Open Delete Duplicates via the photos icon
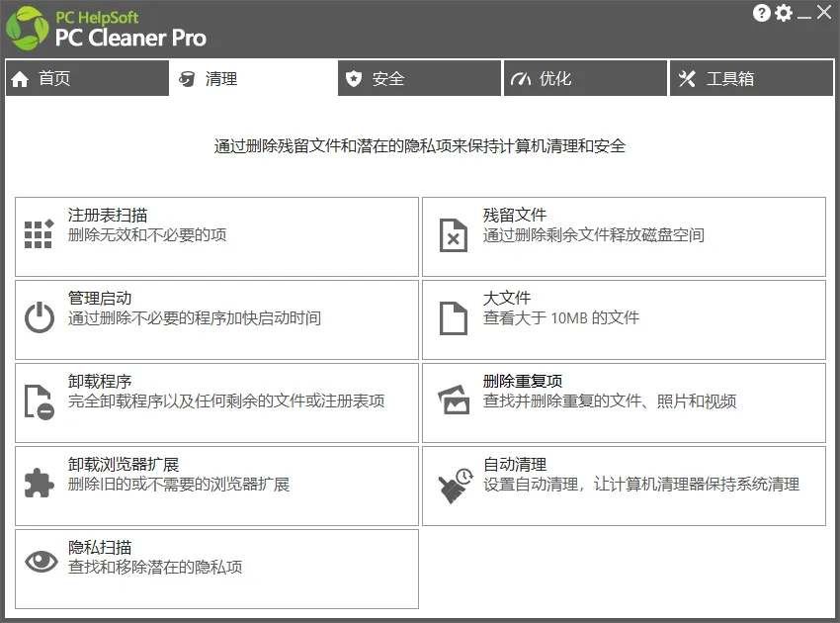The height and width of the screenshot is (623, 840). (x=453, y=401)
